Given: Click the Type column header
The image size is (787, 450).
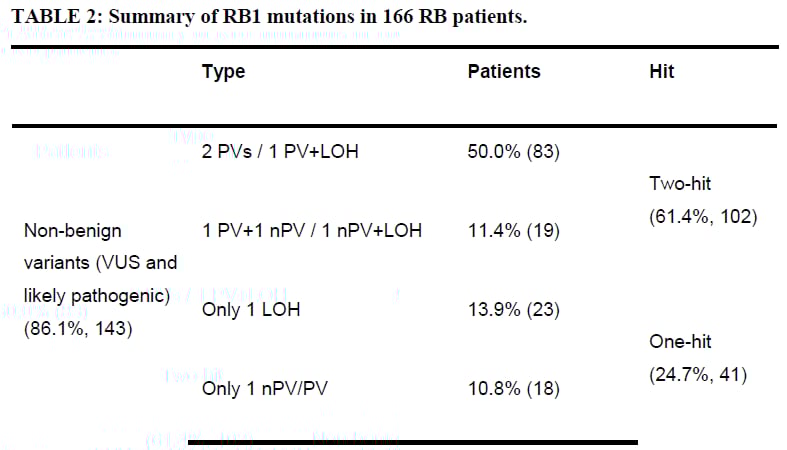Looking at the screenshot, I should click(223, 72).
